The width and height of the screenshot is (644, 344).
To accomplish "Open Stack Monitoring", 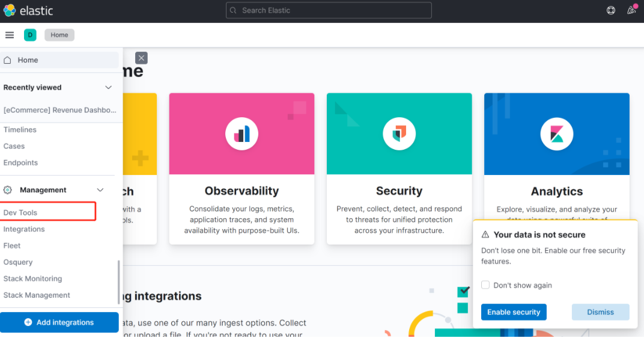I will coord(32,278).
